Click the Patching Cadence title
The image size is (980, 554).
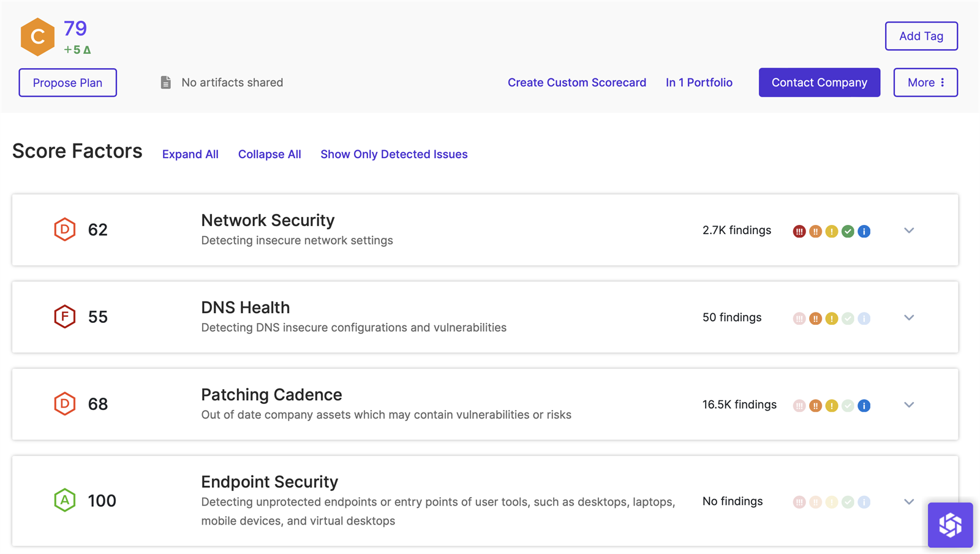271,395
